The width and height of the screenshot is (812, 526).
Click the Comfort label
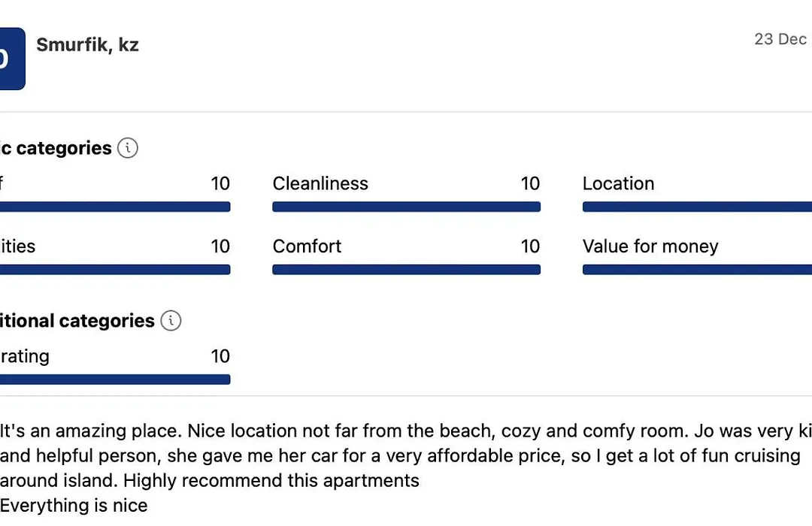(307, 246)
